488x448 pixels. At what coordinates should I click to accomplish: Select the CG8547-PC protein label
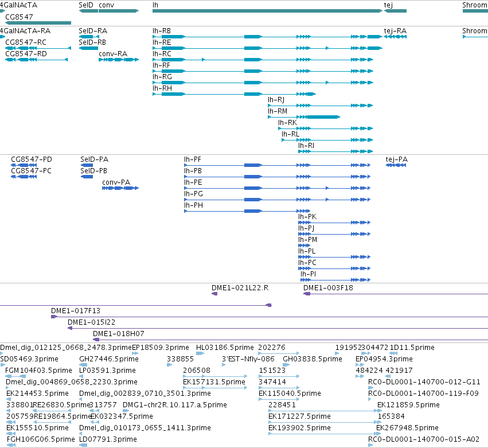pos(31,171)
